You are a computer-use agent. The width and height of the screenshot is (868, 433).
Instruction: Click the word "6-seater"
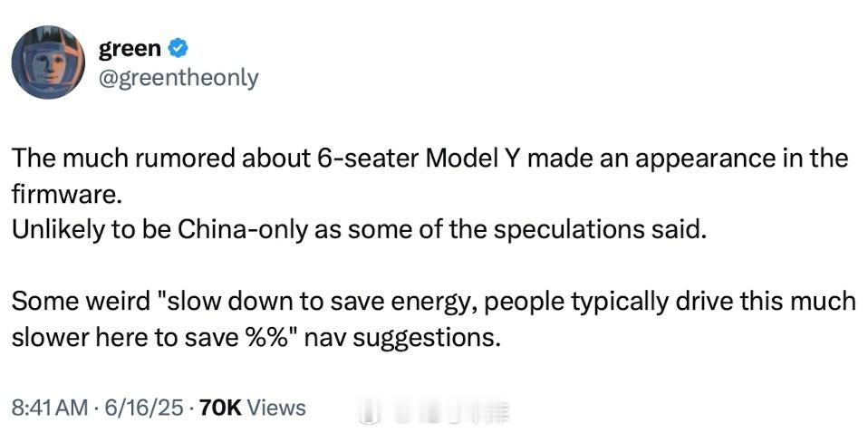tap(368, 159)
